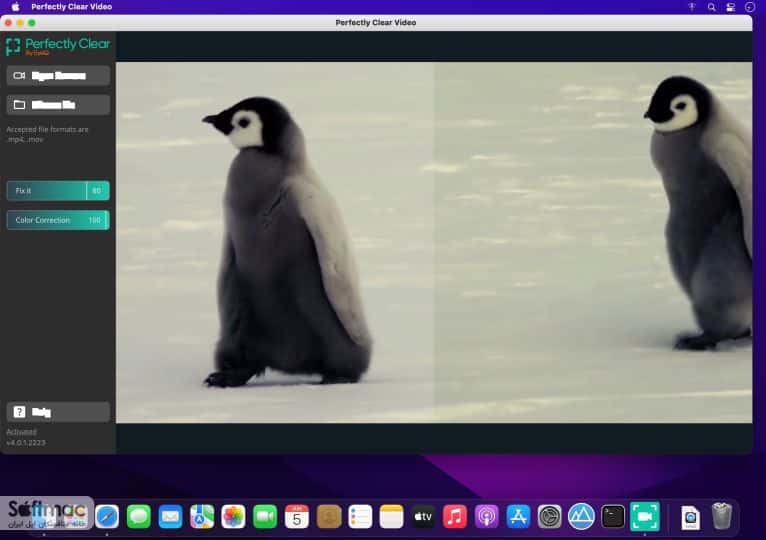The height and width of the screenshot is (540, 766).
Task: Open Terminal from the dock
Action: [x=613, y=517]
